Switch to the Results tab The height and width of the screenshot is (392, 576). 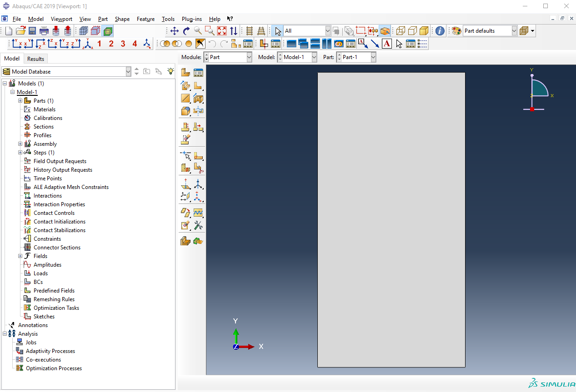click(35, 59)
